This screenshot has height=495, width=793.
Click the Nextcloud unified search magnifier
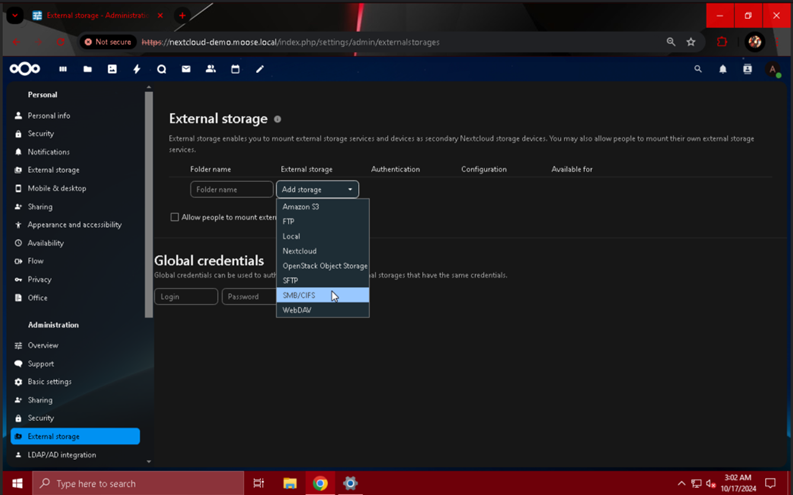click(x=698, y=69)
